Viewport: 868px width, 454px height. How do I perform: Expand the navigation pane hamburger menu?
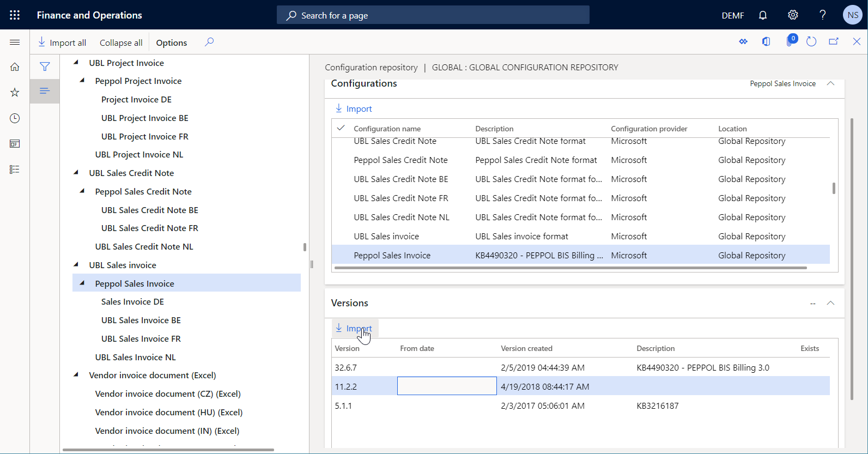tap(15, 42)
